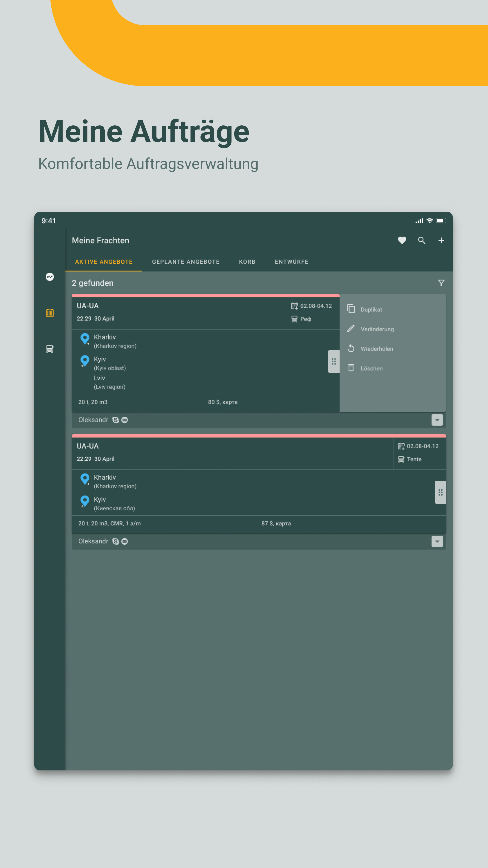
Task: Click the Skype icon in second Oleksandr row
Action: (116, 541)
